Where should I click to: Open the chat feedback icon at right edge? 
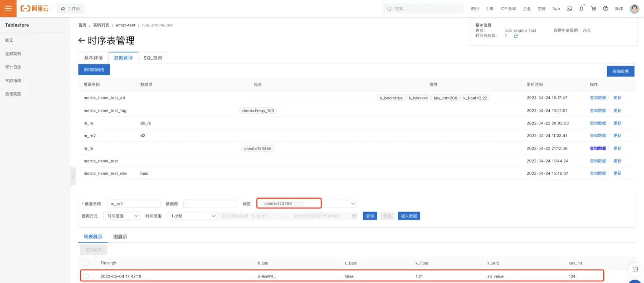634,269
